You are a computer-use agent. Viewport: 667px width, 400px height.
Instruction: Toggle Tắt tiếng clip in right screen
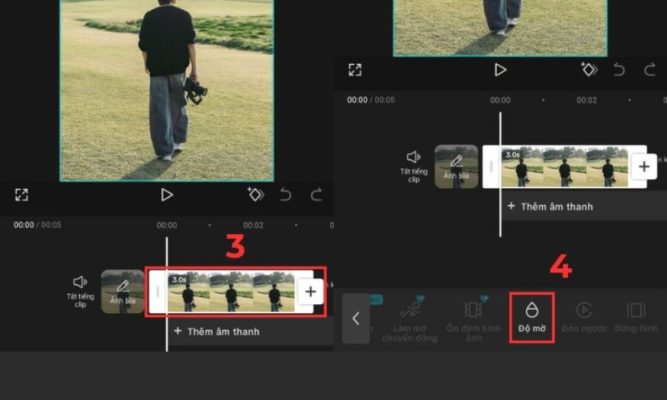[x=413, y=163]
